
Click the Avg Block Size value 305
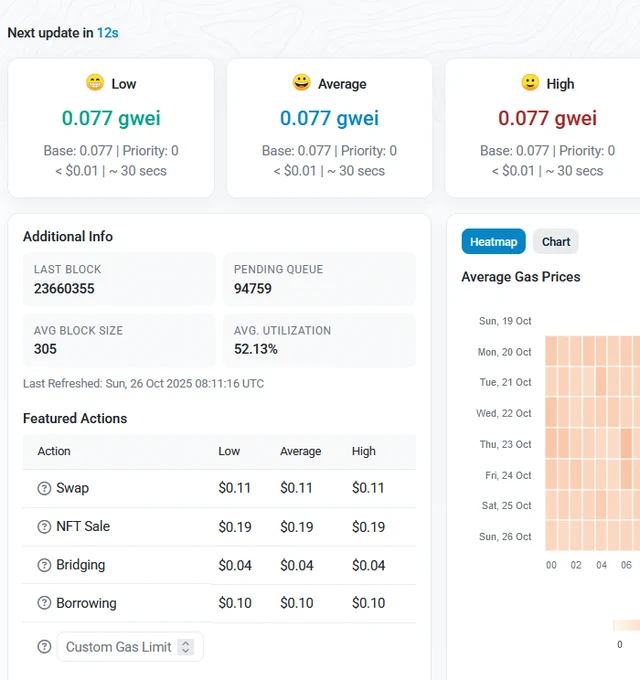(45, 349)
